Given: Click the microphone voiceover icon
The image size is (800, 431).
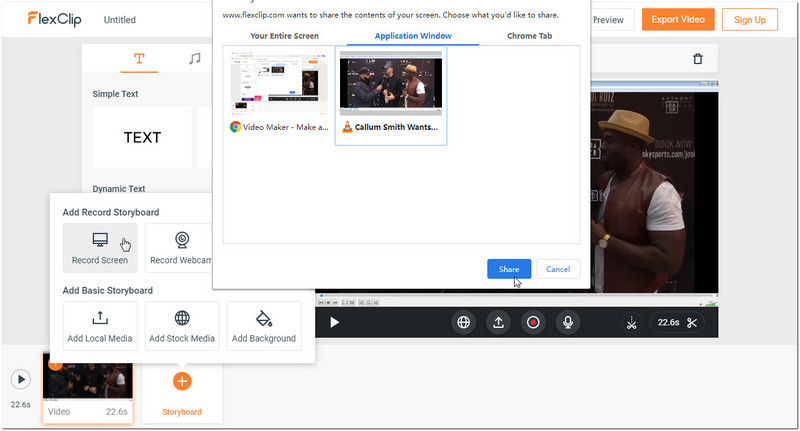Looking at the screenshot, I should click(568, 322).
